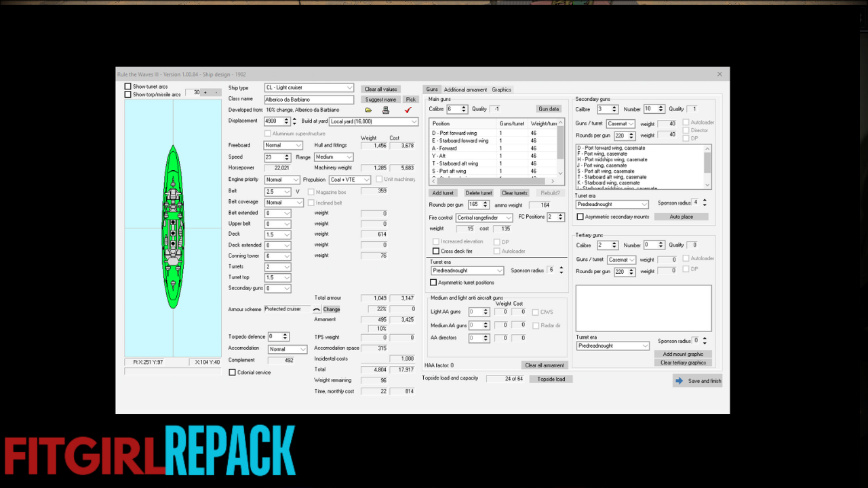Enable Show turret arcs checkbox
Screen dimensions: 868x488
point(128,87)
